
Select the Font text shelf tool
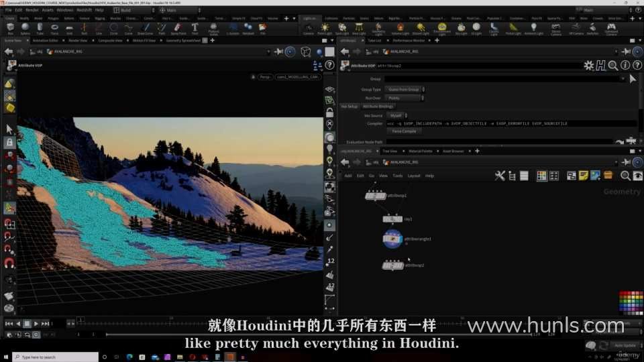tap(195, 28)
